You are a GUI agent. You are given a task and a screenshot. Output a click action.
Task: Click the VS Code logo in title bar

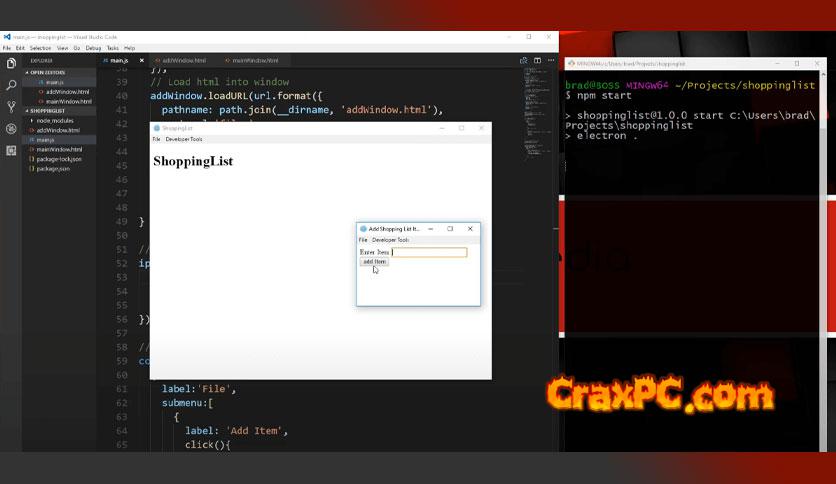pos(7,37)
